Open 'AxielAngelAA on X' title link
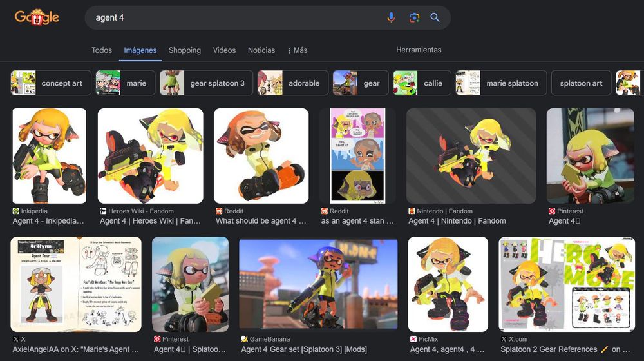Screen dimensions: 644x361 75,349
